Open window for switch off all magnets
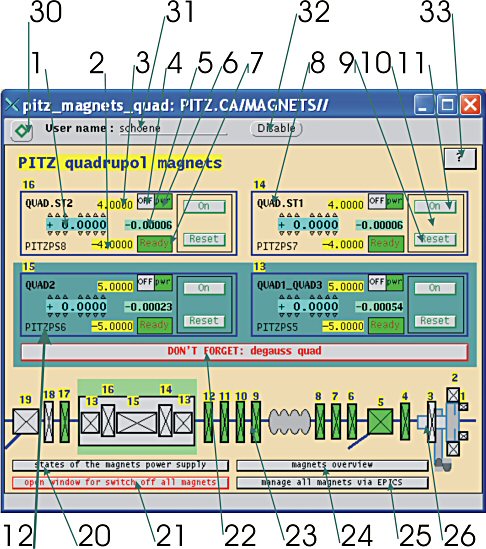Screen dimensions: 486x549 120,483
